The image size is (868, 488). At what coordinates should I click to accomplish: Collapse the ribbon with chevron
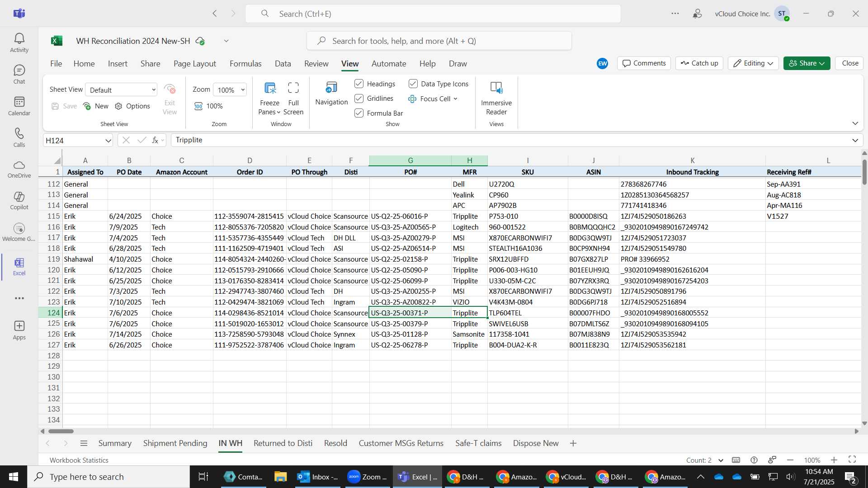(855, 123)
